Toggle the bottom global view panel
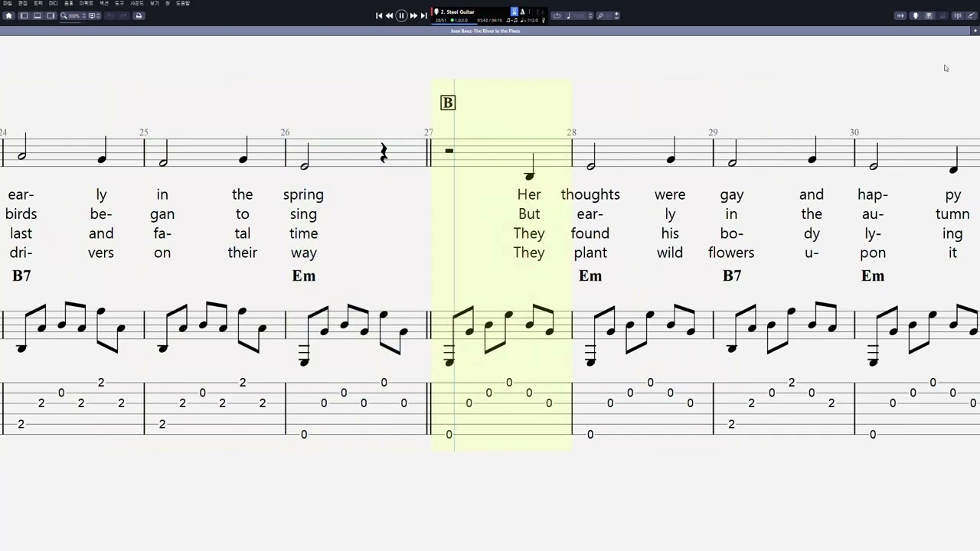980x551 pixels. 38,15
